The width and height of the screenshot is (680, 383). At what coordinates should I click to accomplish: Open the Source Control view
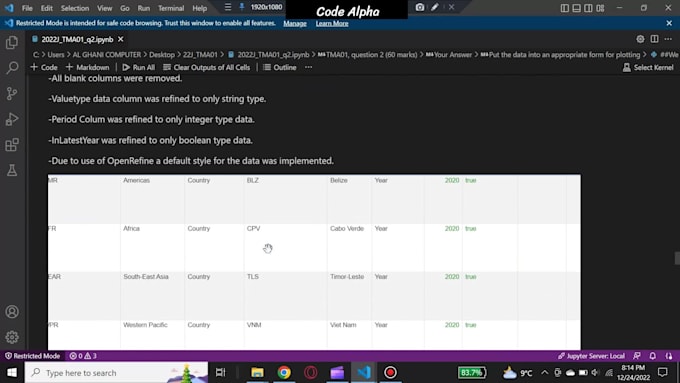coord(12,93)
